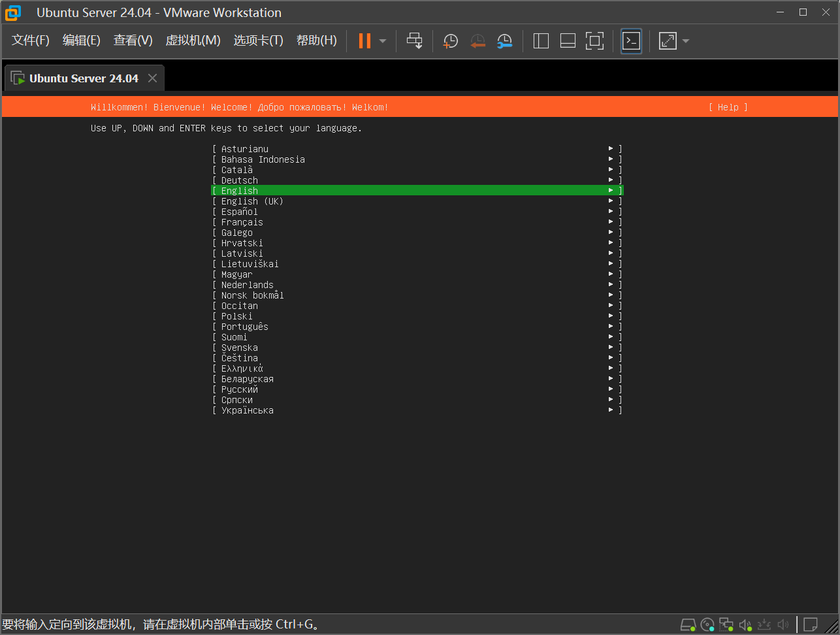
Task: Choose Polski language entry
Action: pos(417,316)
